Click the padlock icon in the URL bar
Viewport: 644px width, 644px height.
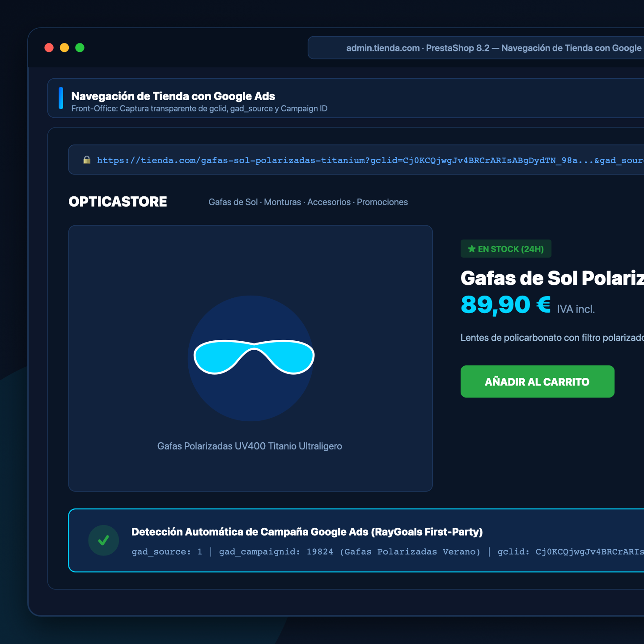[87, 160]
